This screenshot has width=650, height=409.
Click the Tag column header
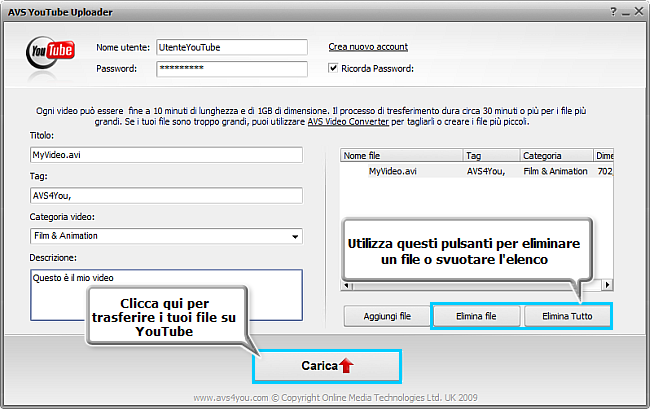pyautogui.click(x=491, y=155)
